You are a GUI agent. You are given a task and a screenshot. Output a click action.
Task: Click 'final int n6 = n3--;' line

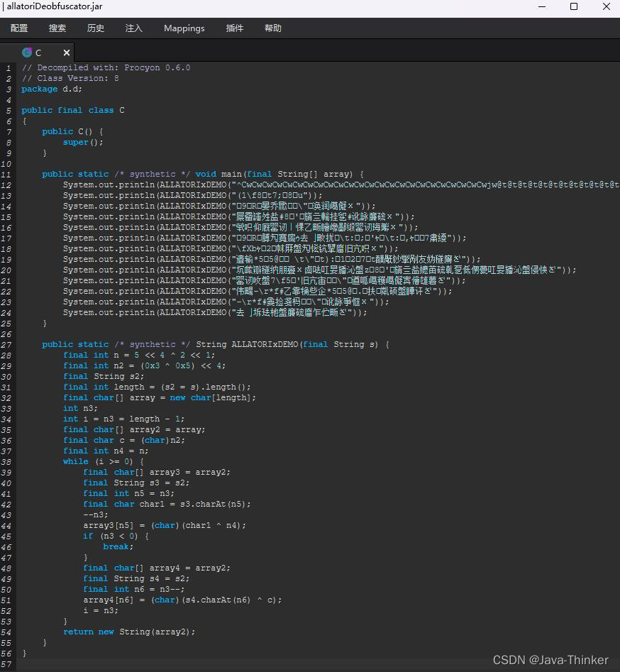tap(133, 589)
